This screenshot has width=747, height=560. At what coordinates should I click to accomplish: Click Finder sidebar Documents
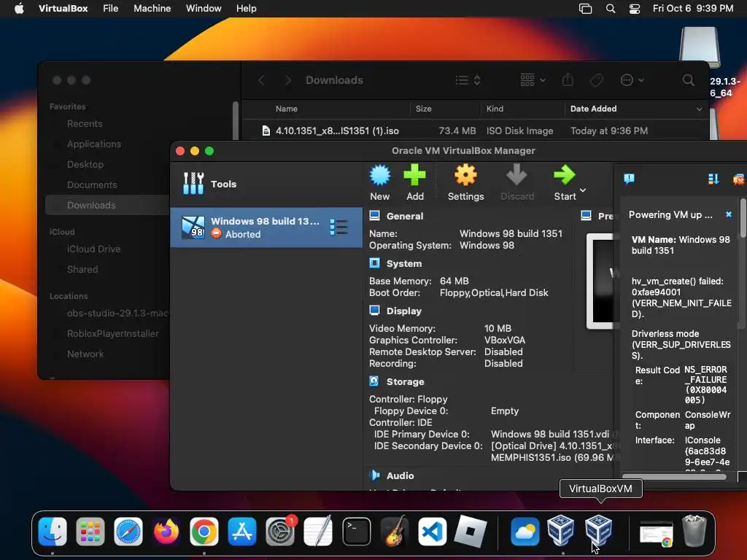pyautogui.click(x=92, y=184)
